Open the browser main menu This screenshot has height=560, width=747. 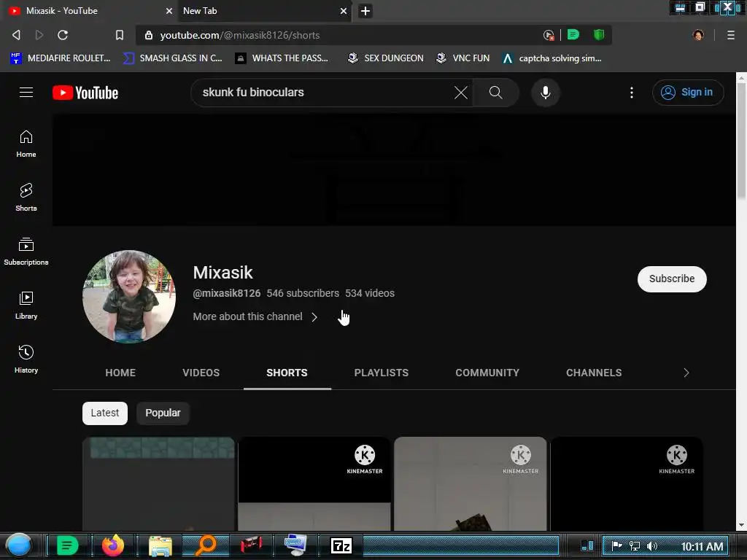tap(731, 35)
